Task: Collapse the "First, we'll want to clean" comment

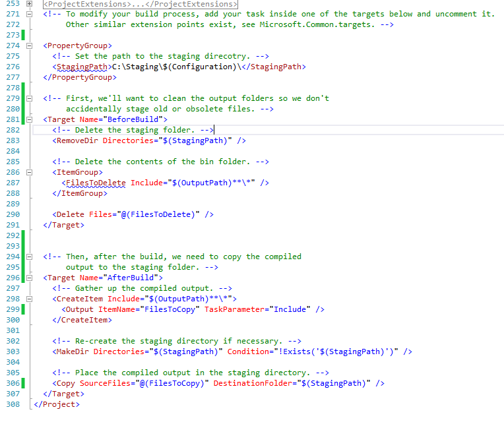Action: point(29,98)
